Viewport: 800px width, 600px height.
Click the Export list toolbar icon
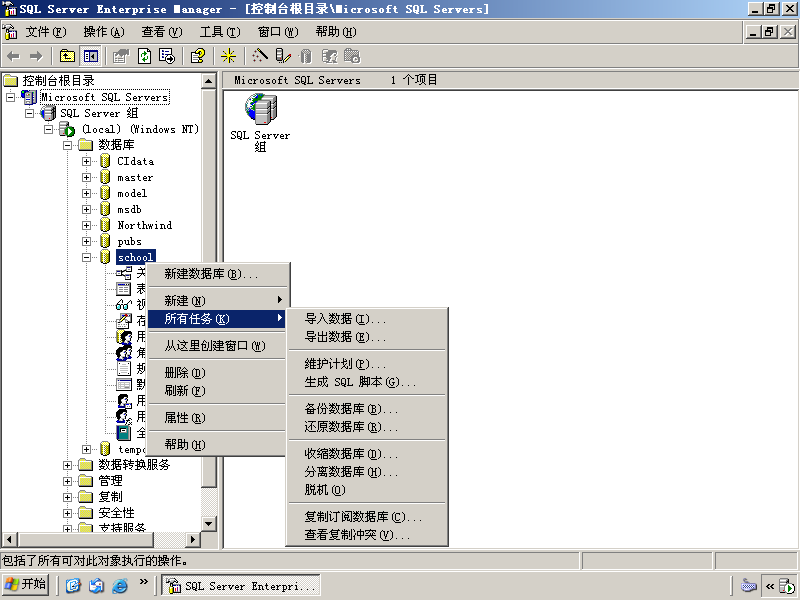pyautogui.click(x=167, y=56)
